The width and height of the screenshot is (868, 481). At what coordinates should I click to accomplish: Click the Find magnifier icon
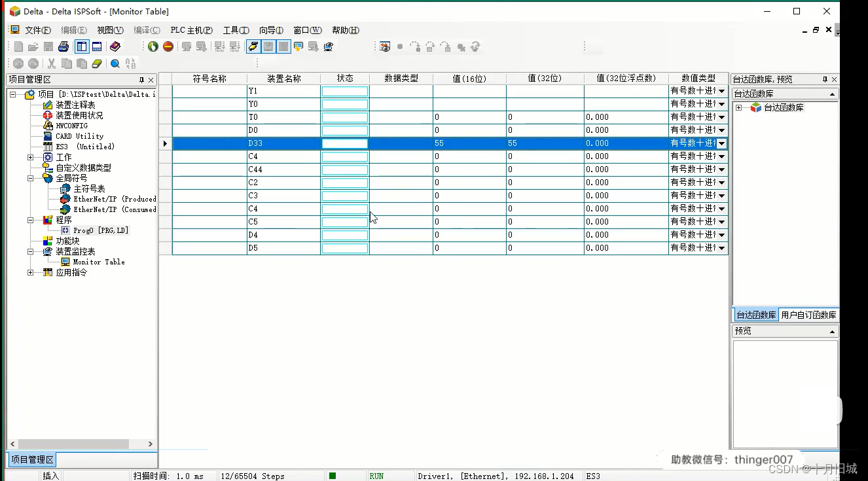tap(115, 63)
